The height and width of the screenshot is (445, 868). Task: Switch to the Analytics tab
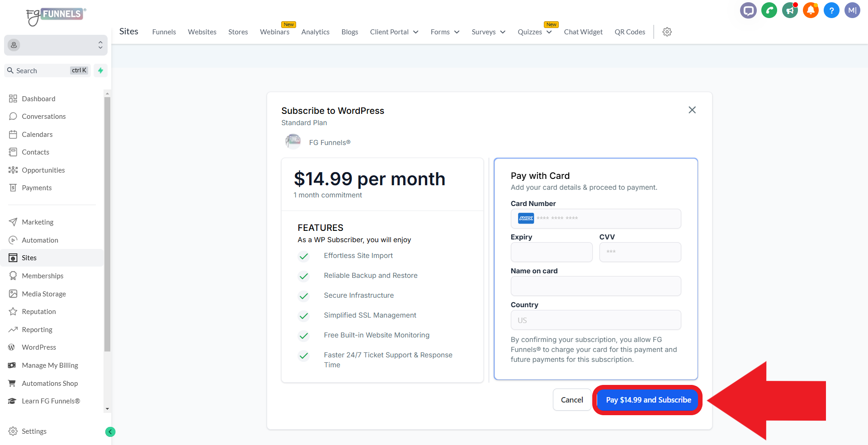pyautogui.click(x=315, y=32)
